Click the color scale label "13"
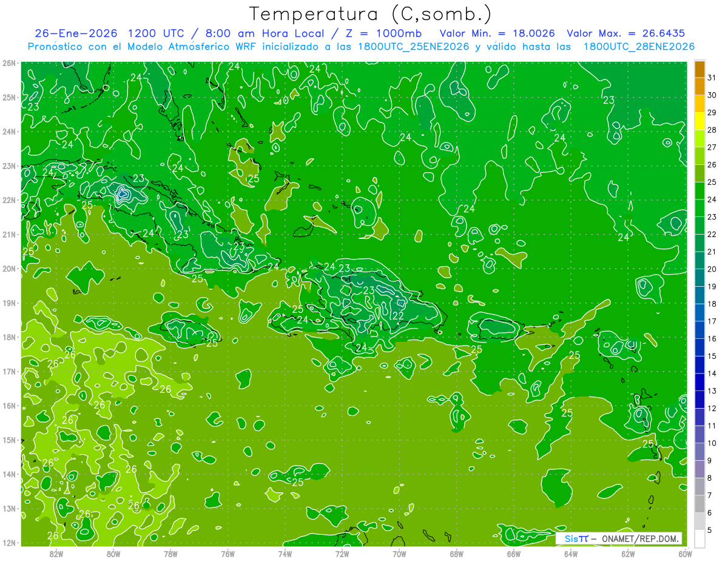Image resolution: width=728 pixels, height=562 pixels. tap(712, 391)
